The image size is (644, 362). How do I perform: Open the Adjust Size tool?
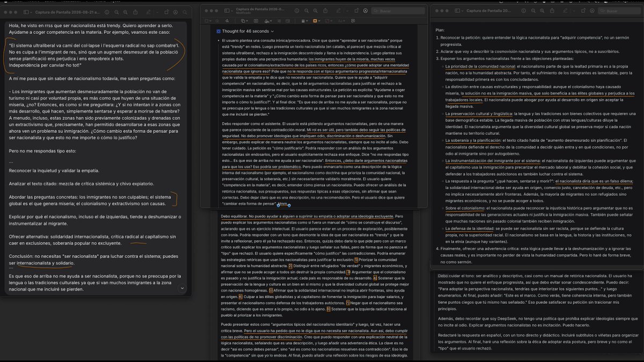(x=287, y=20)
